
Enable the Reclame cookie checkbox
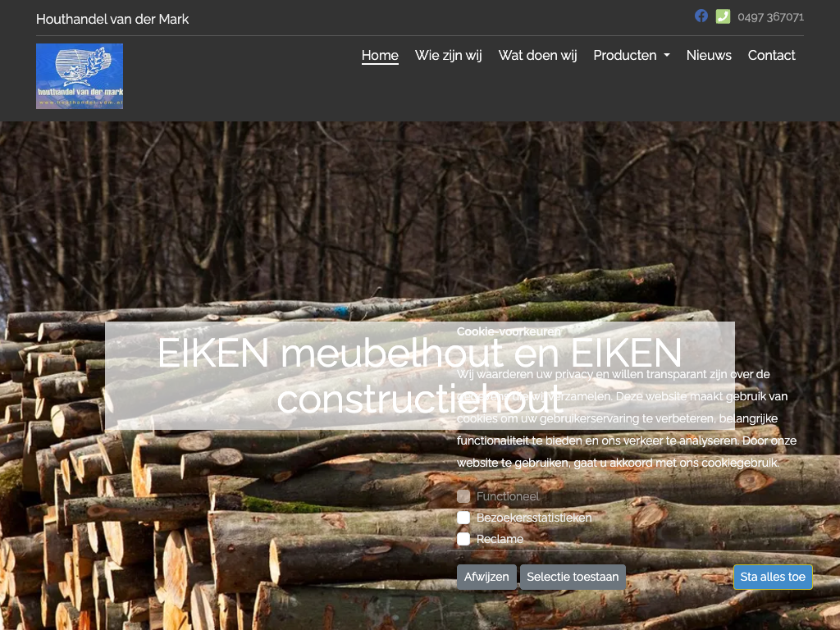point(463,539)
